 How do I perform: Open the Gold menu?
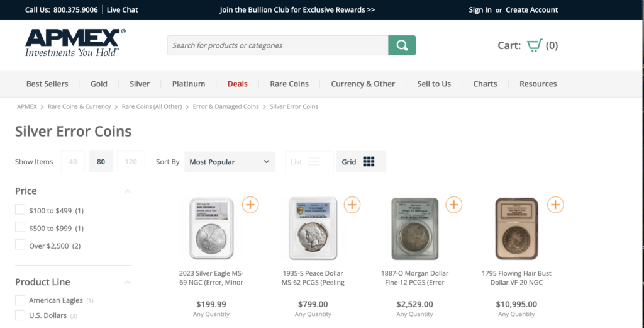pos(99,84)
